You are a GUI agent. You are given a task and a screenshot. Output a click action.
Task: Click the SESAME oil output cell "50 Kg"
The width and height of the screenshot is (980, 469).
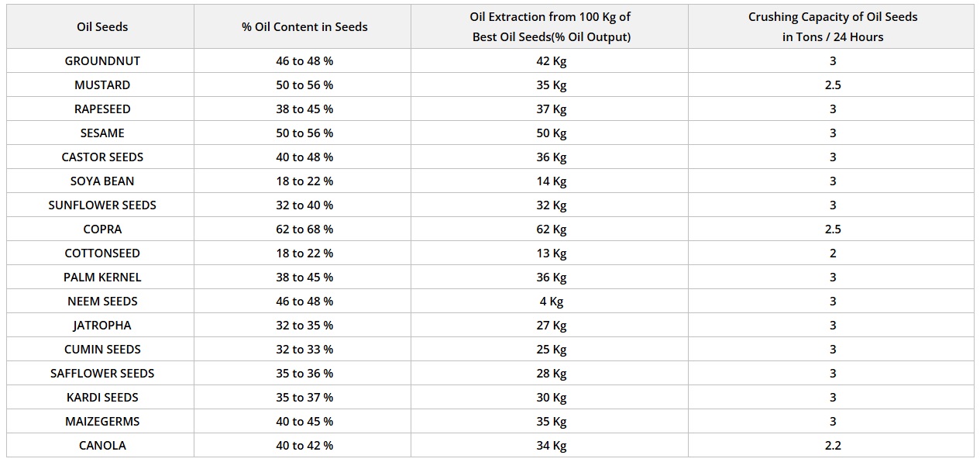(552, 133)
